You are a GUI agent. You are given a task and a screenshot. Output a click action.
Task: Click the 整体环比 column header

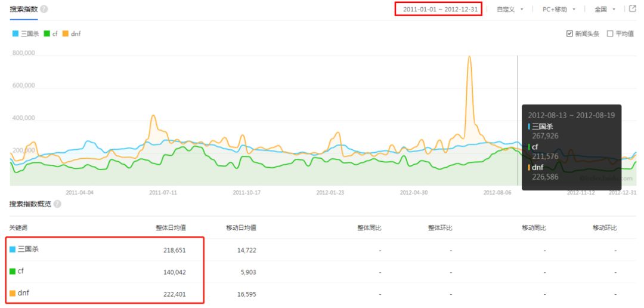(x=440, y=228)
